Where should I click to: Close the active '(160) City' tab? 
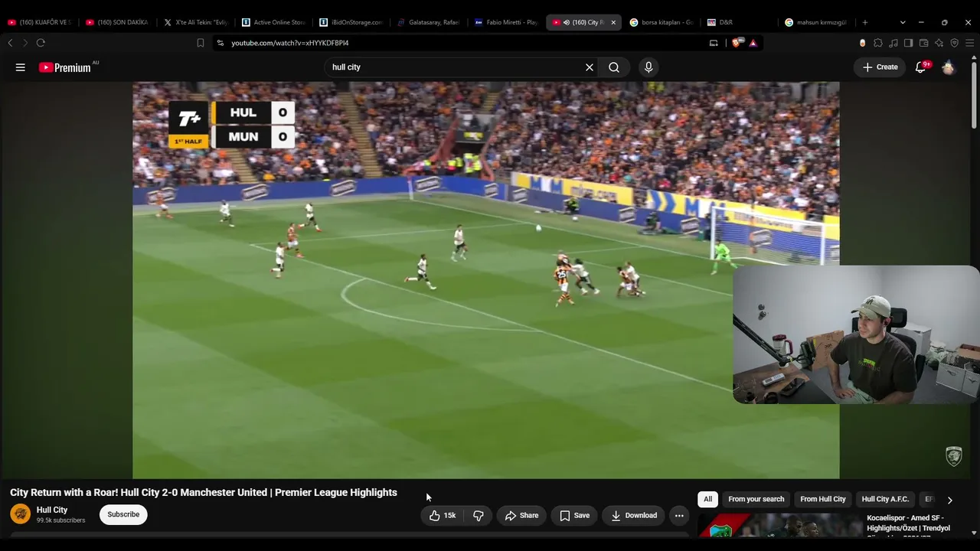613,22
